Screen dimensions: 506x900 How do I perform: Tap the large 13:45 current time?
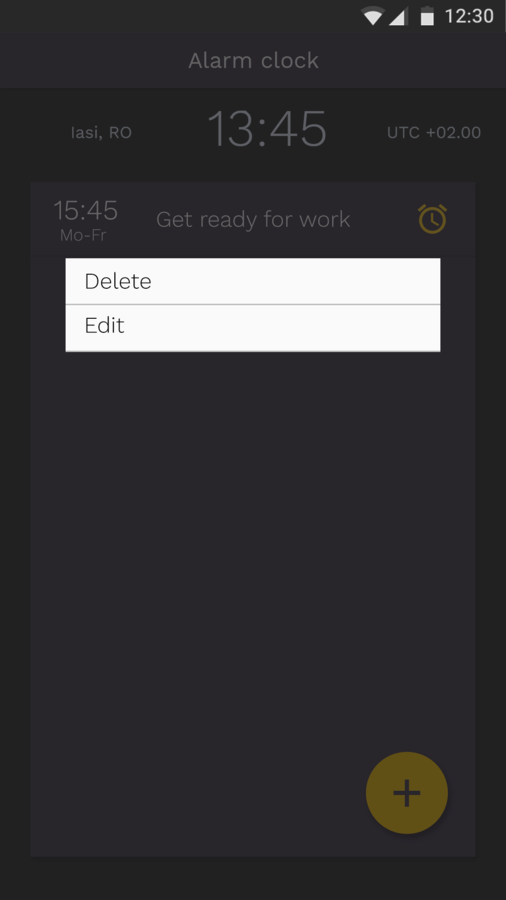[267, 129]
